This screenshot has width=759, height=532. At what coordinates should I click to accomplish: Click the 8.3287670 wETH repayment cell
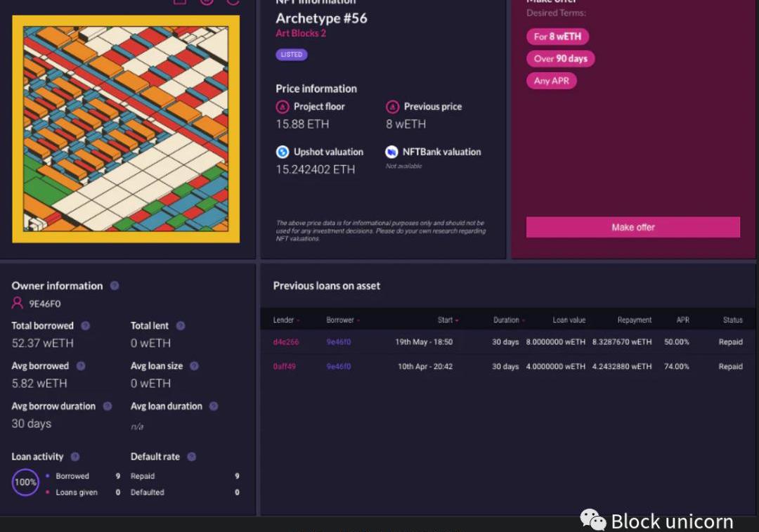tap(622, 342)
